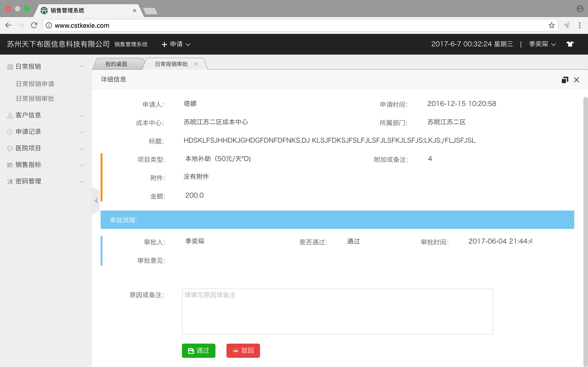Open the Chrome three-dot menu
588x367 pixels.
pyautogui.click(x=580, y=25)
